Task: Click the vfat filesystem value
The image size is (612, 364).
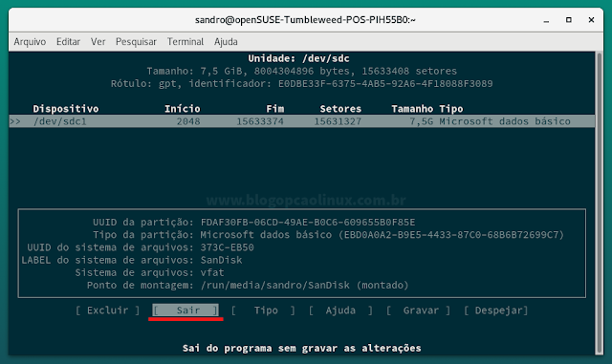Action: coord(212,272)
